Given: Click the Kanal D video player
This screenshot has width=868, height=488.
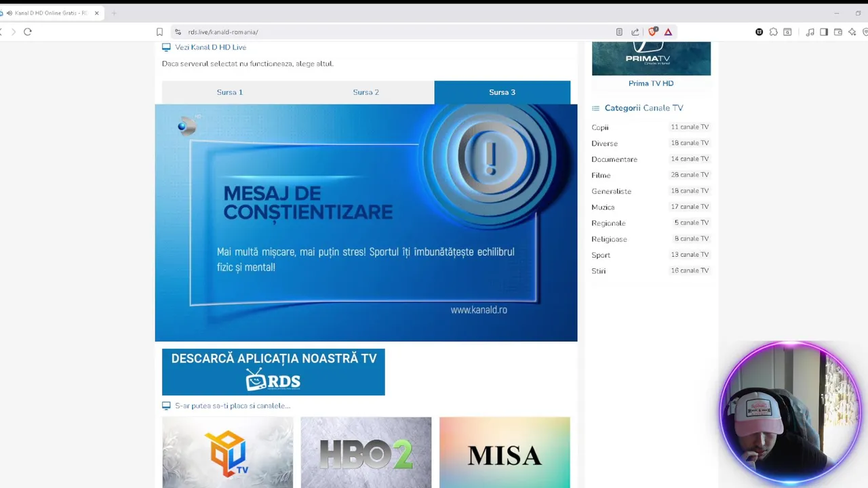Looking at the screenshot, I should pos(366,223).
